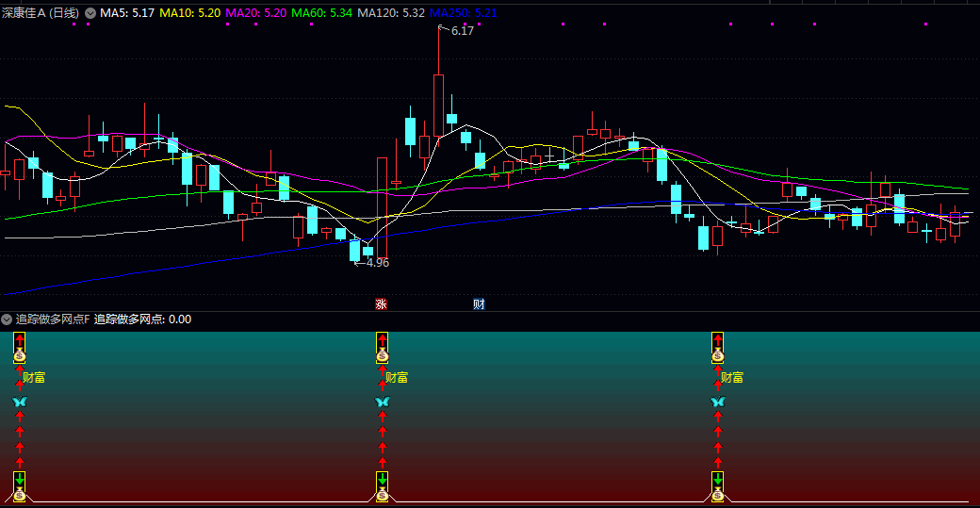
Task: Click the MA250: 5.21 indicator label
Action: point(463,12)
